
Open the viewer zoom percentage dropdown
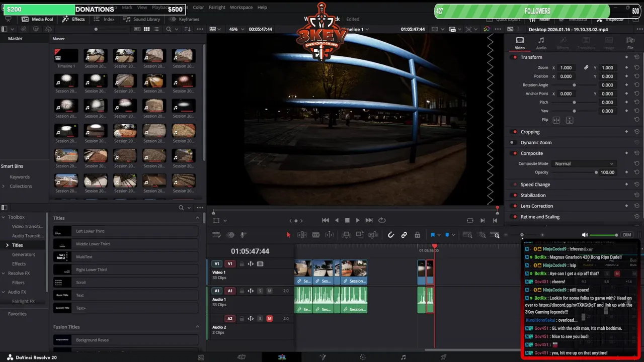pyautogui.click(x=236, y=29)
